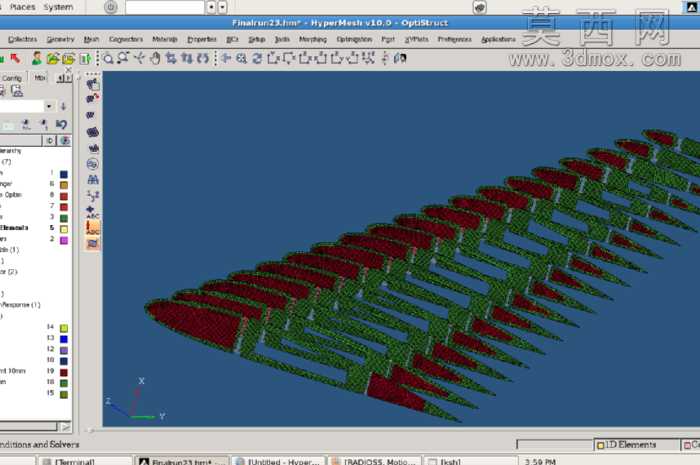The image size is (700, 465).
Task: Click the green user profile toolbar icon
Action: pyautogui.click(x=37, y=58)
